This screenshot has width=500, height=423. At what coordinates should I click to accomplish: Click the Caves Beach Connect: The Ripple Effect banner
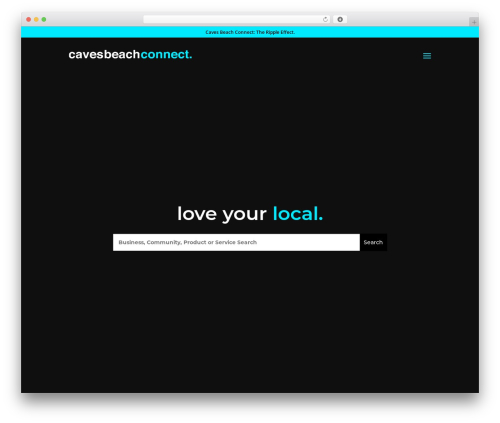tap(250, 32)
